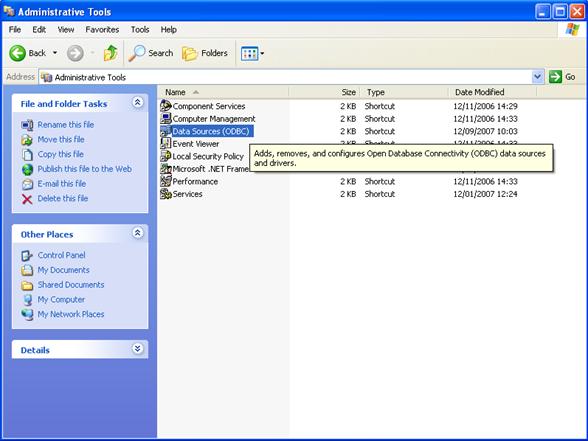Click the Rename this file icon
588x441 pixels.
coord(27,125)
